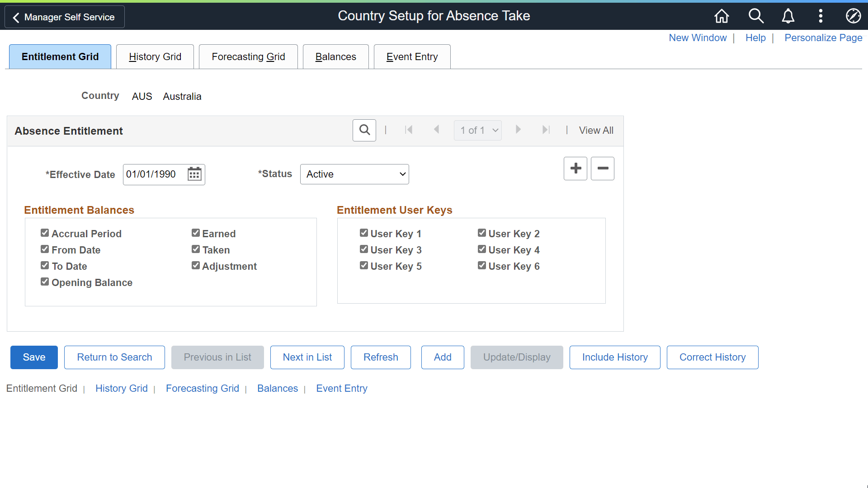Open the notifications bell icon
Screen dimensions: 868x488
(x=788, y=16)
